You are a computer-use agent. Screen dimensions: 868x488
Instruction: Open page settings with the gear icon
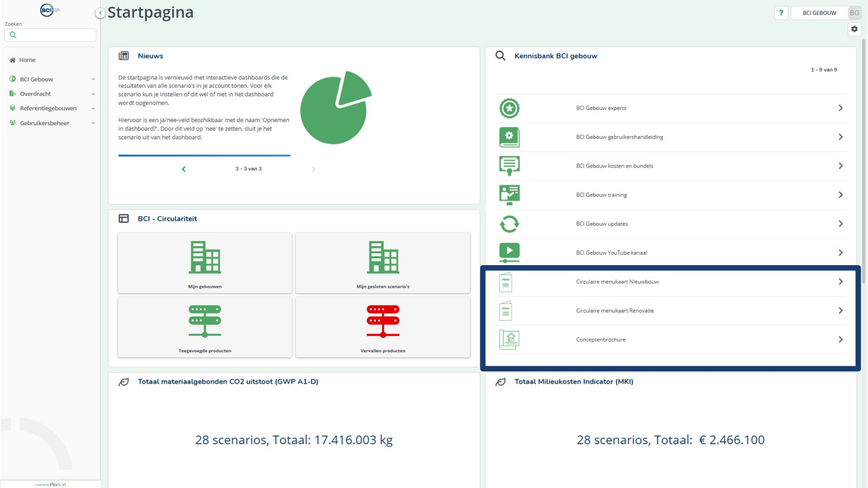click(854, 29)
